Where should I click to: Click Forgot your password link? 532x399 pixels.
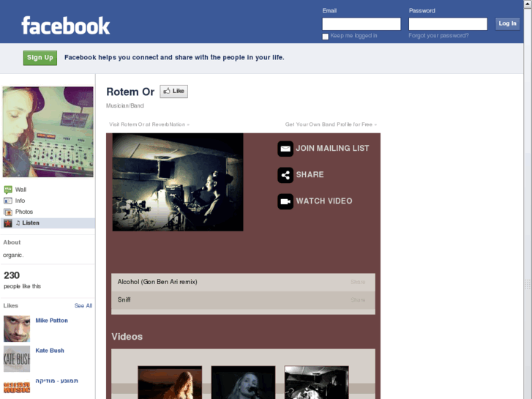(x=438, y=36)
